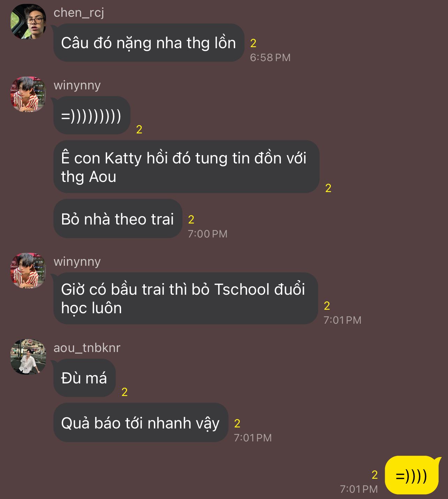Select the message mentioning Katty and Aou
Image resolution: width=448 pixels, height=499 pixels.
[x=186, y=167]
